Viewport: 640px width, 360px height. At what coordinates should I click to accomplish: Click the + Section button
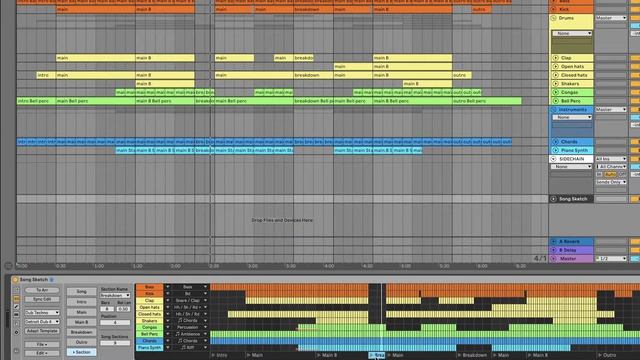82,352
